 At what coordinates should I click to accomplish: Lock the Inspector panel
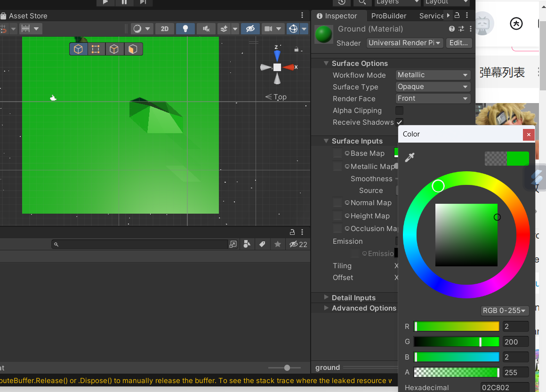click(457, 16)
